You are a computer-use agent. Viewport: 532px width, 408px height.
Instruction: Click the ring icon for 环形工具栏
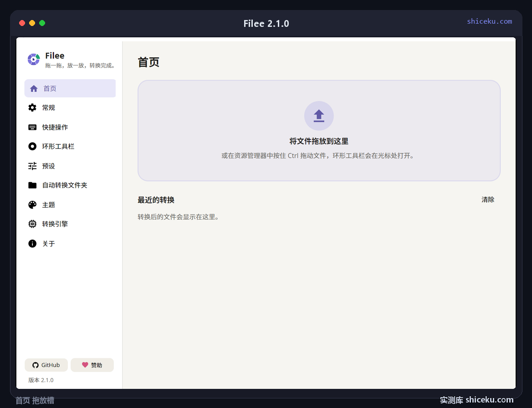coord(32,146)
